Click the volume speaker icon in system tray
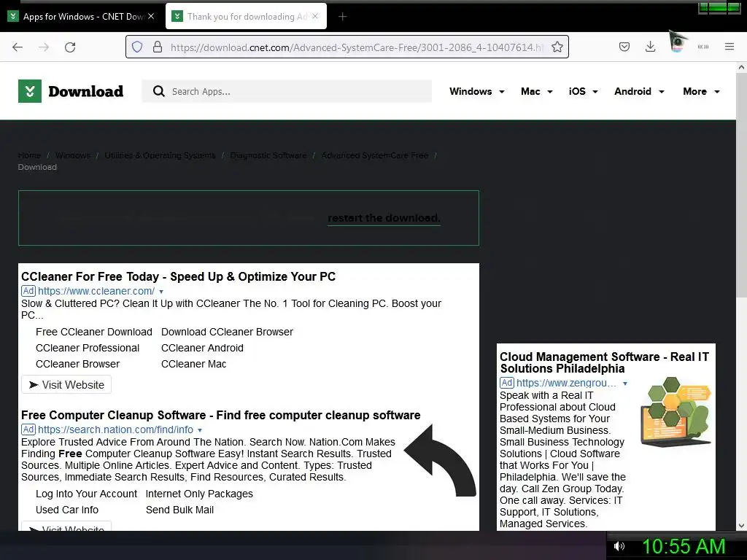Screen dimensions: 747x560 coord(619,546)
